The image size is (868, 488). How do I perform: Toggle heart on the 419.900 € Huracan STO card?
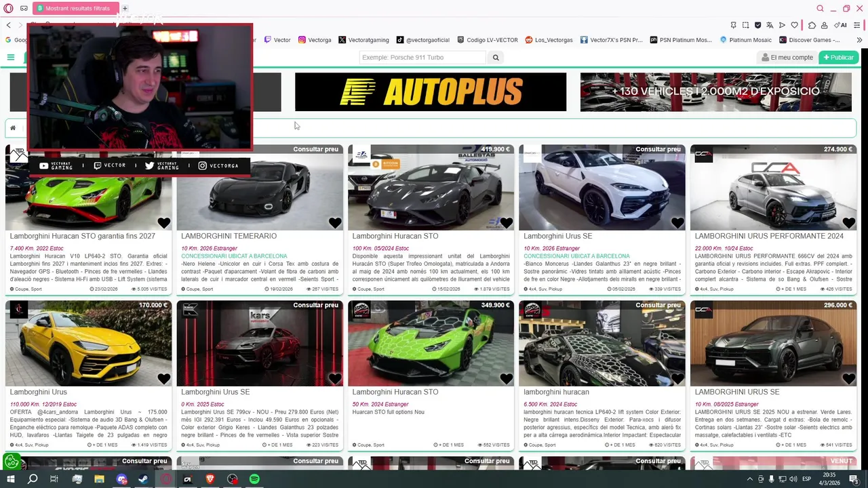506,223
